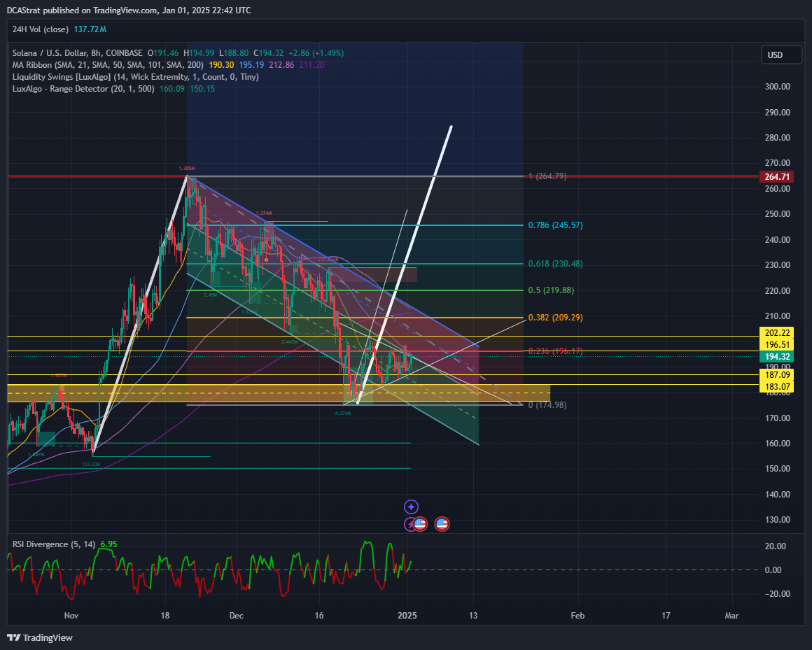Select the Liquidity Swings LuxAlgo indicator legend
The width and height of the screenshot is (812, 650).
[136, 76]
